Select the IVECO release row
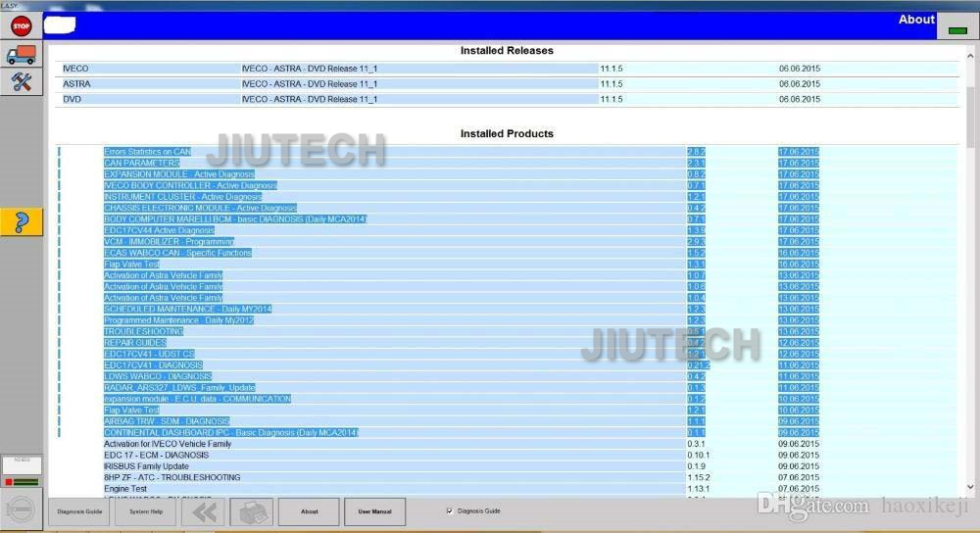Screen dimensions: 980x533 click(x=507, y=69)
